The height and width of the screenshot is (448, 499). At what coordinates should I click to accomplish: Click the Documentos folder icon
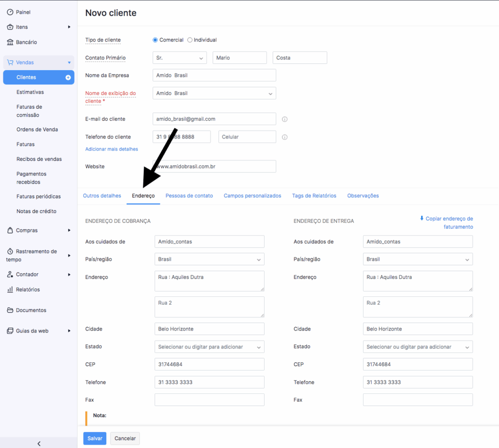[x=10, y=310]
